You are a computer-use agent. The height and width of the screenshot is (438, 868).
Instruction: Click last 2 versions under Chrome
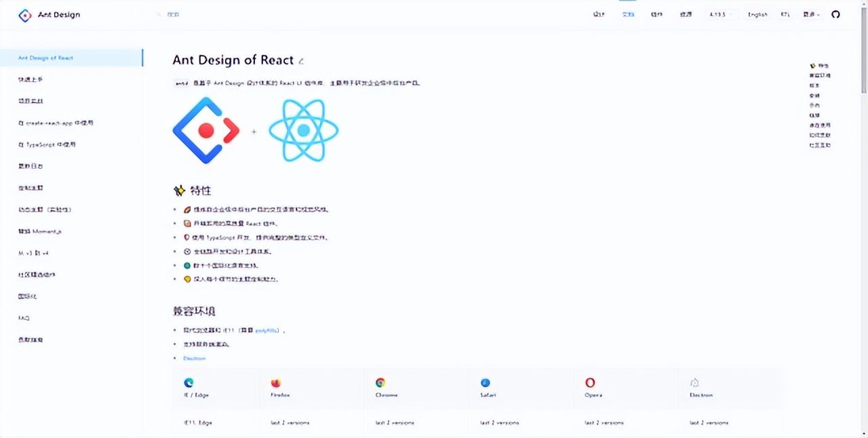(395, 422)
